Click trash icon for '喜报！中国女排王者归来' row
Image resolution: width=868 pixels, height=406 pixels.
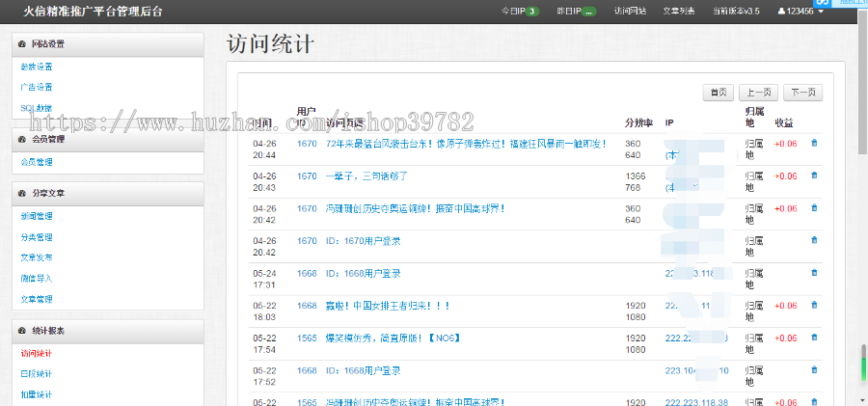click(814, 306)
